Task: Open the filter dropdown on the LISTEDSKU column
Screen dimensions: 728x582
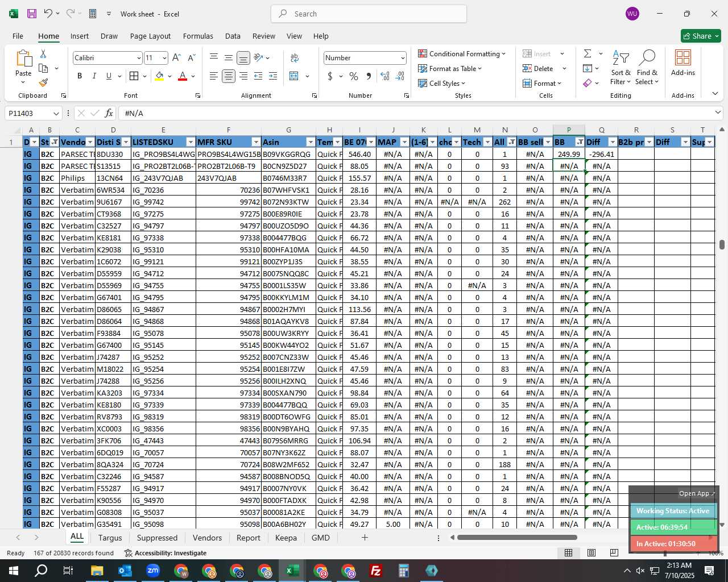Action: click(x=191, y=142)
